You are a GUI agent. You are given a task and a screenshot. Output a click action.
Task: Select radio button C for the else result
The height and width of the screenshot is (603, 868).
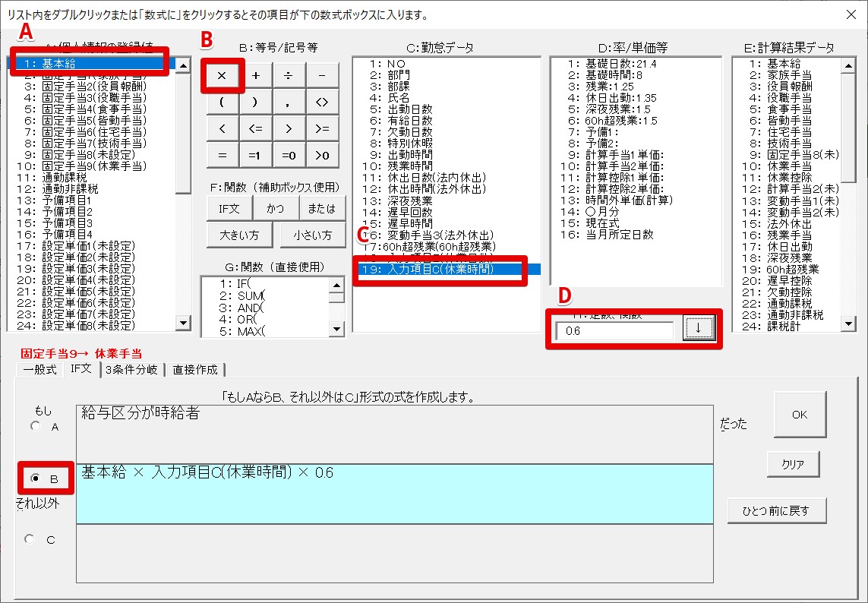30,538
